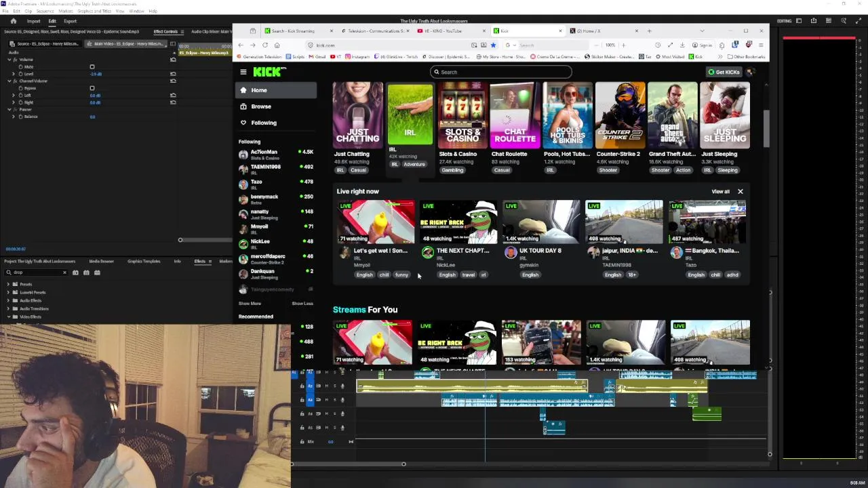This screenshot has height=488, width=868.
Task: Click the Kick search field
Action: 500,72
